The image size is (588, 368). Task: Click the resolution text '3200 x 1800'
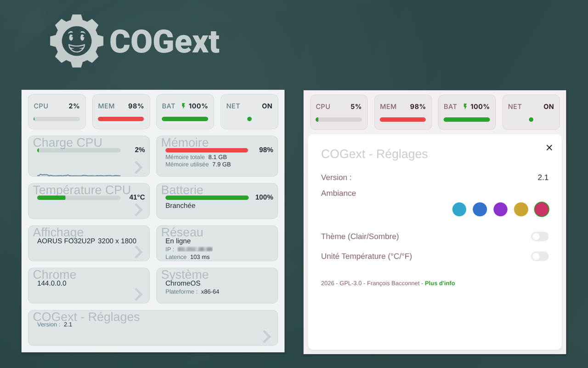117,241
